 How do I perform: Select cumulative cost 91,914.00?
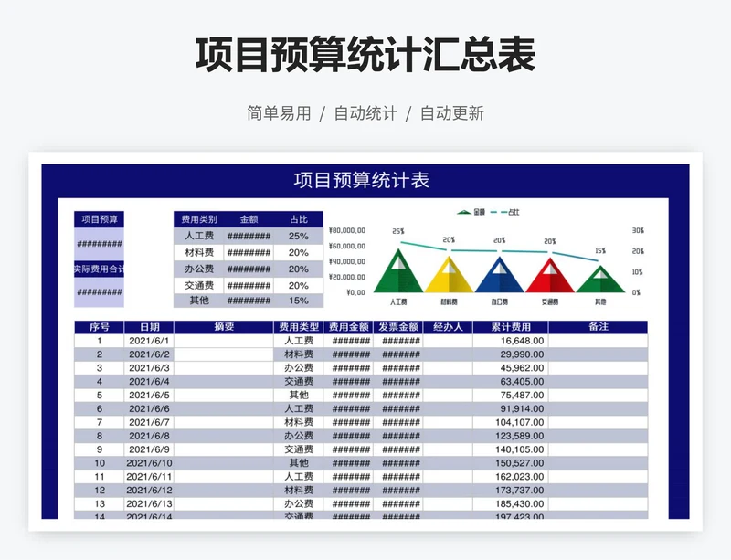pyautogui.click(x=511, y=408)
